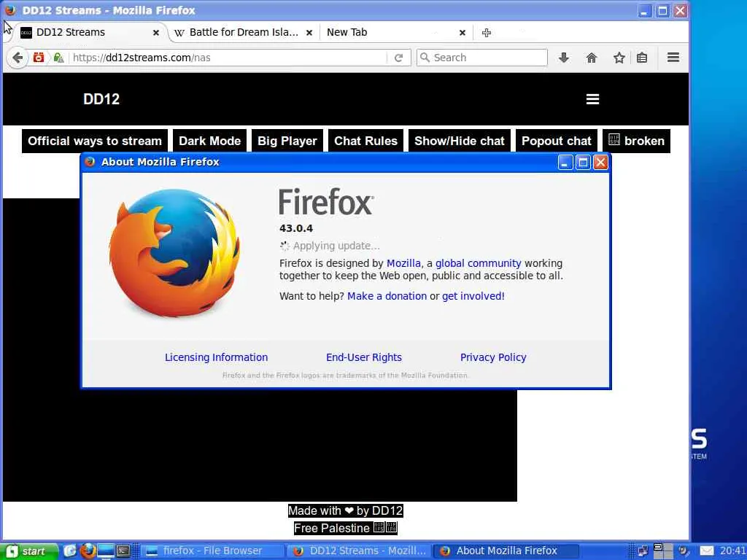This screenshot has width=747, height=560.
Task: Toggle Dark Mode on the page
Action: click(x=209, y=141)
